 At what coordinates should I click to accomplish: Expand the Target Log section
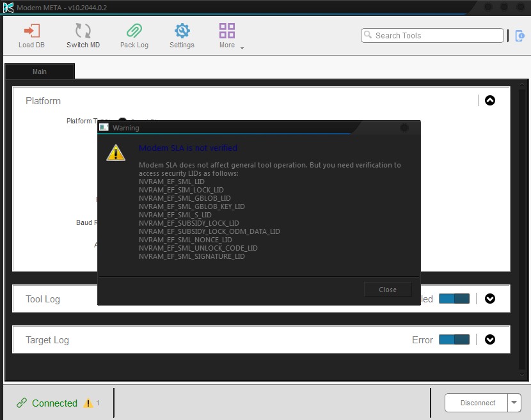click(x=489, y=339)
